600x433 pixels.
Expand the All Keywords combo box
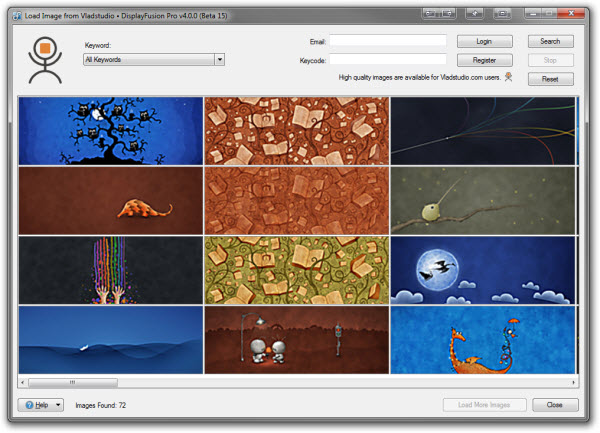click(x=219, y=60)
